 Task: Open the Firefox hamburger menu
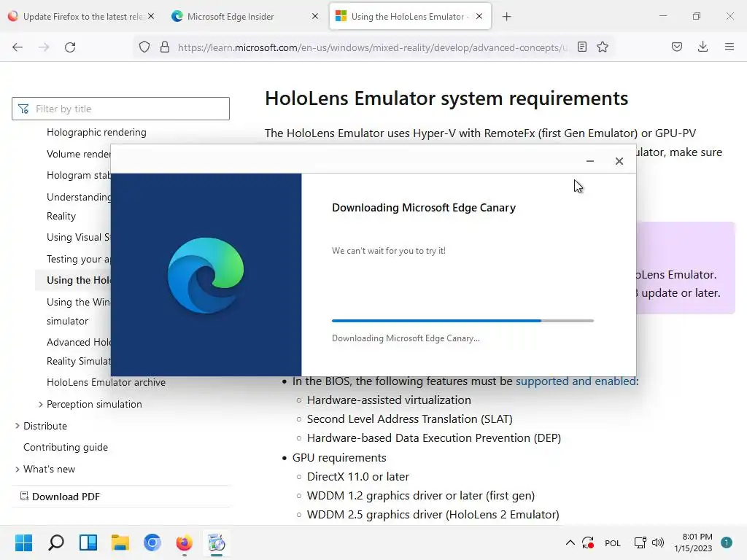729,47
